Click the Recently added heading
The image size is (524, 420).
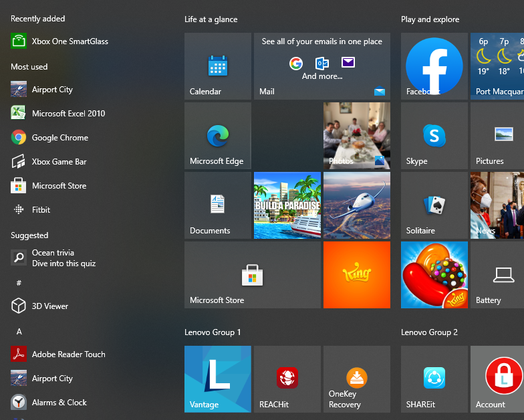point(37,19)
